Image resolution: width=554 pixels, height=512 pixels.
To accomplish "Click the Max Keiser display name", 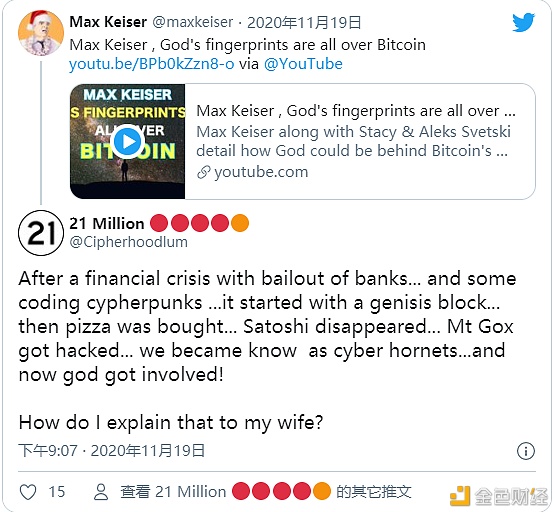I will point(108,22).
